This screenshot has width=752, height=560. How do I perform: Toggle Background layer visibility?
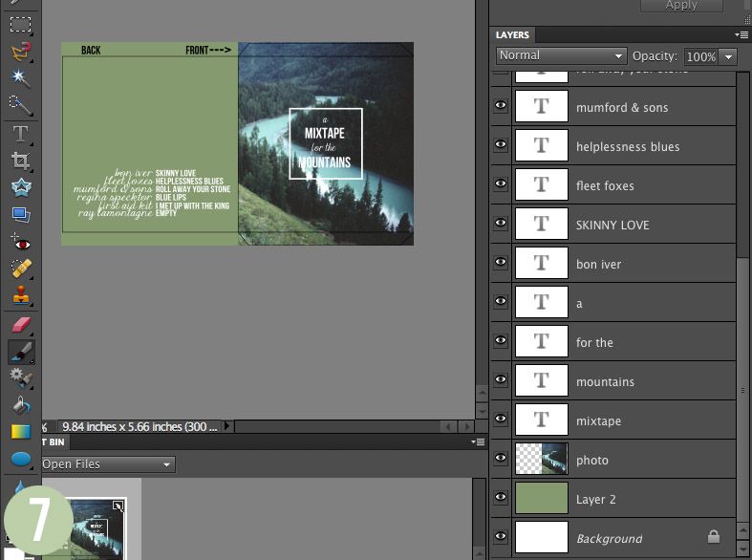pyautogui.click(x=501, y=536)
